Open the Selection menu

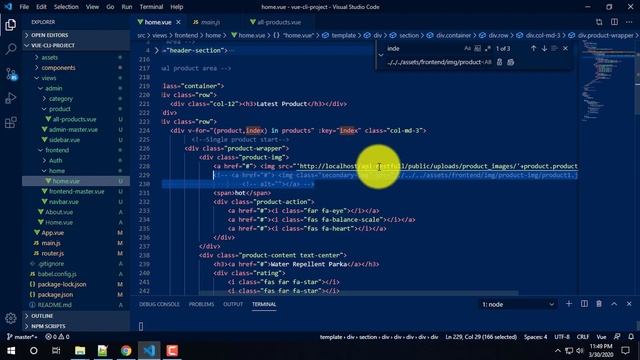[66, 7]
